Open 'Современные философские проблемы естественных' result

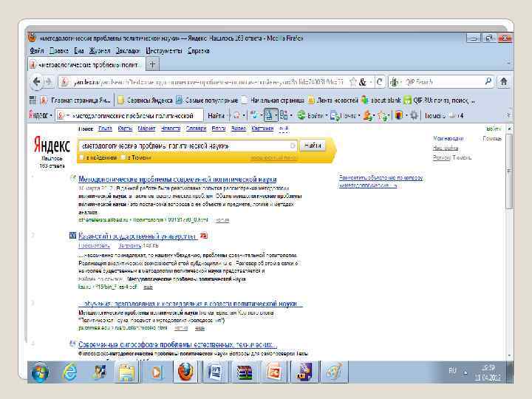click(177, 344)
